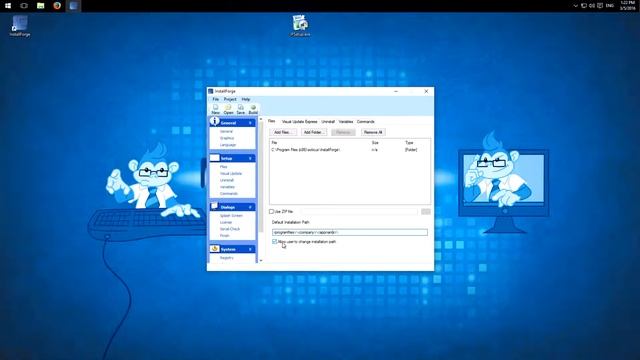Click the ZIP file path field
The height and width of the screenshot is (360, 640).
pos(359,211)
